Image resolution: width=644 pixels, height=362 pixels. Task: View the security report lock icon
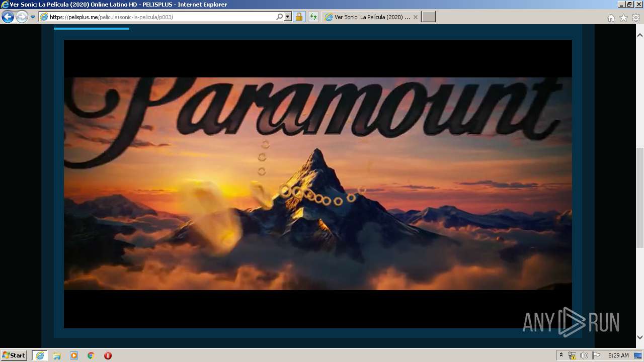coord(299,17)
